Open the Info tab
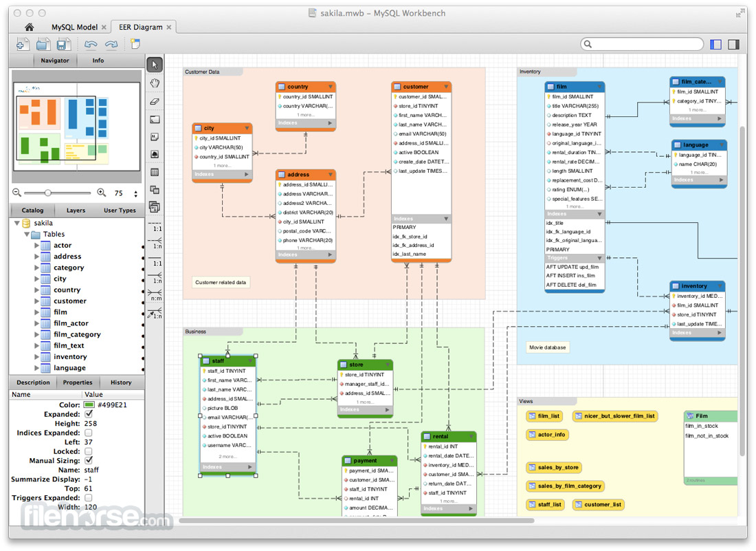 (x=98, y=61)
